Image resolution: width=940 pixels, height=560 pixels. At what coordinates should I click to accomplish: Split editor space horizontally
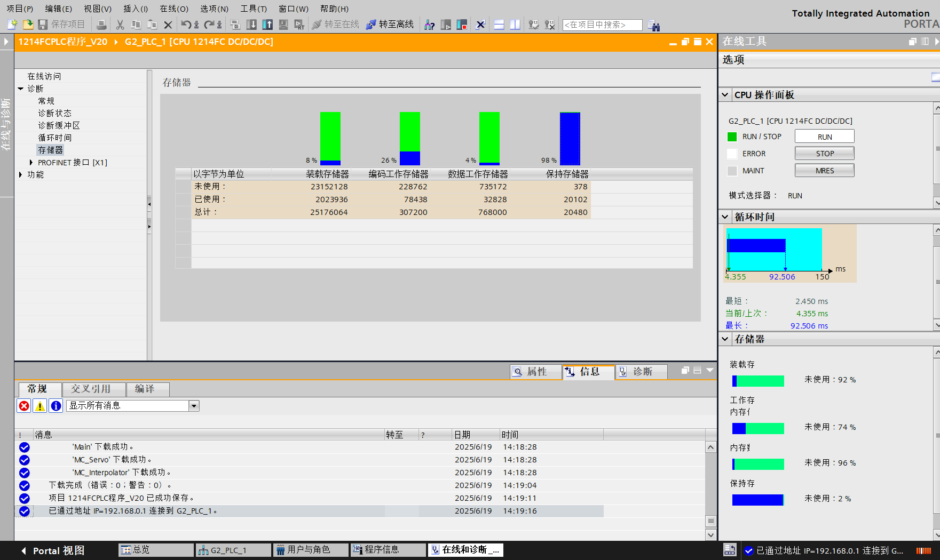tap(499, 25)
